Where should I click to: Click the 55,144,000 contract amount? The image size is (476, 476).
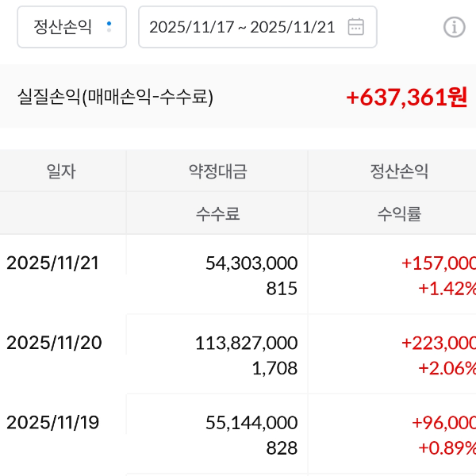point(251,422)
